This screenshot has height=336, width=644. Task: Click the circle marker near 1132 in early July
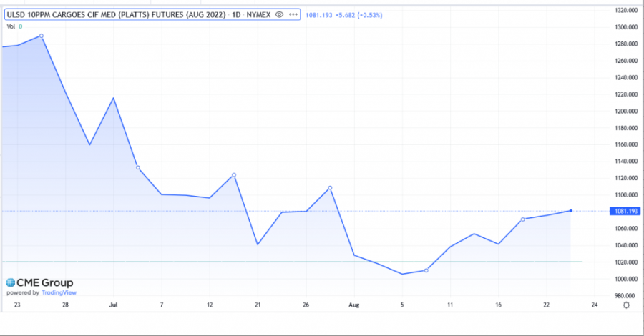tap(137, 168)
